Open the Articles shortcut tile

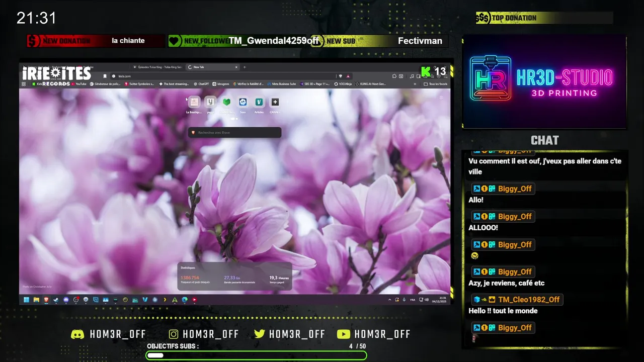pyautogui.click(x=259, y=102)
